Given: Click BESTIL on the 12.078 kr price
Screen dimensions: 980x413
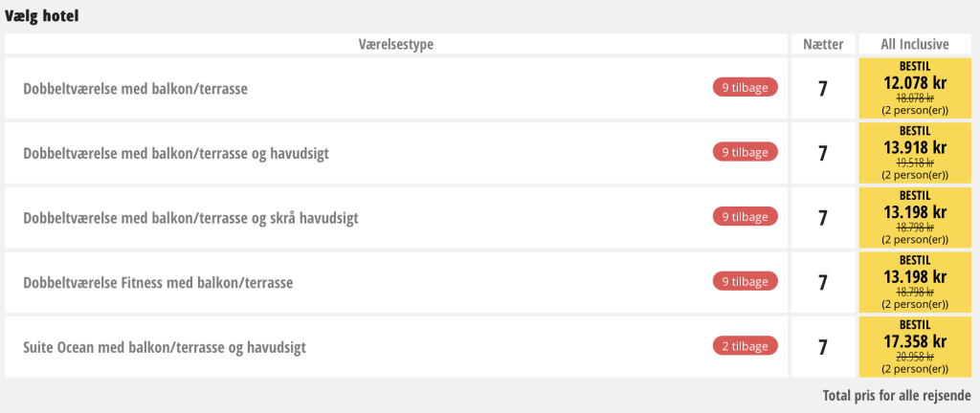Looking at the screenshot, I should (914, 66).
